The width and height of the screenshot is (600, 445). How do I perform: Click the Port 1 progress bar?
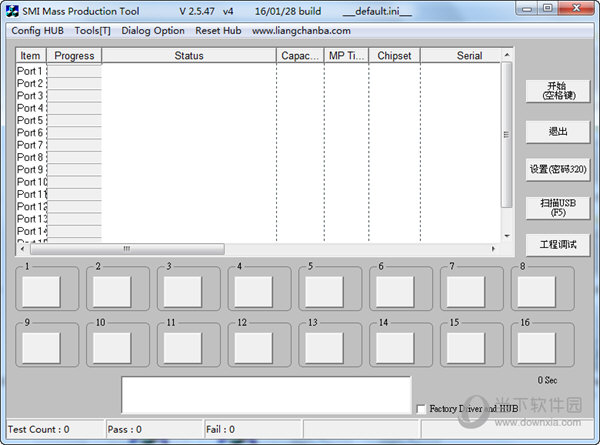coord(74,71)
